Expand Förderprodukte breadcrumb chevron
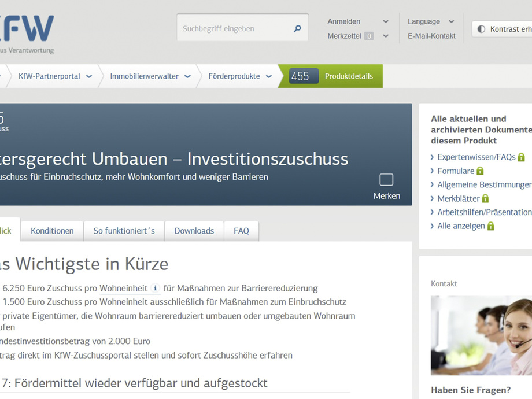532x399 pixels. pyautogui.click(x=269, y=76)
